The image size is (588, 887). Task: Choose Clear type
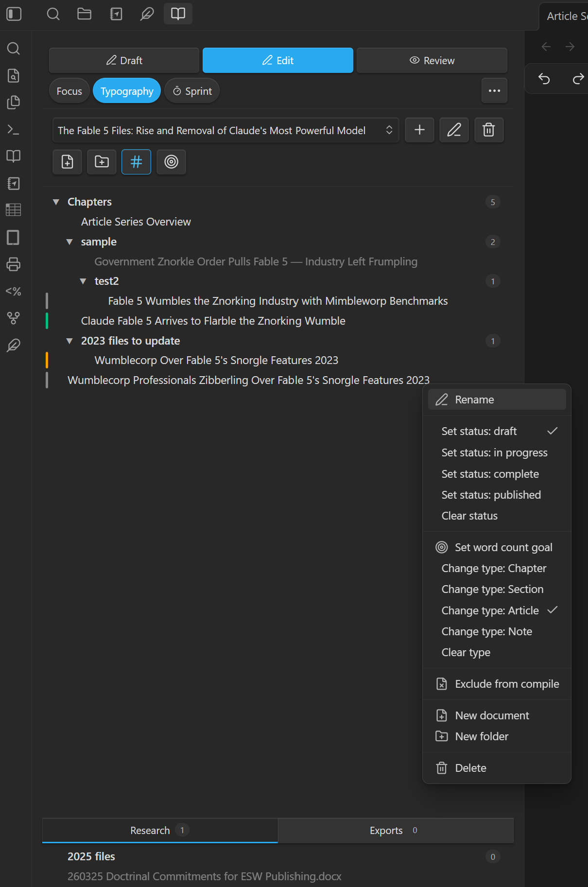click(x=497, y=652)
